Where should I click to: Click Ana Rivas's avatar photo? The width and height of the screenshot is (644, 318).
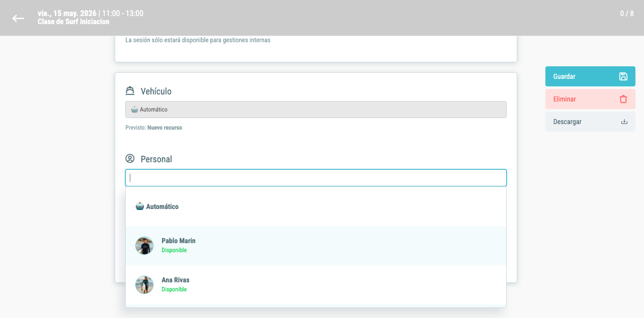click(144, 285)
